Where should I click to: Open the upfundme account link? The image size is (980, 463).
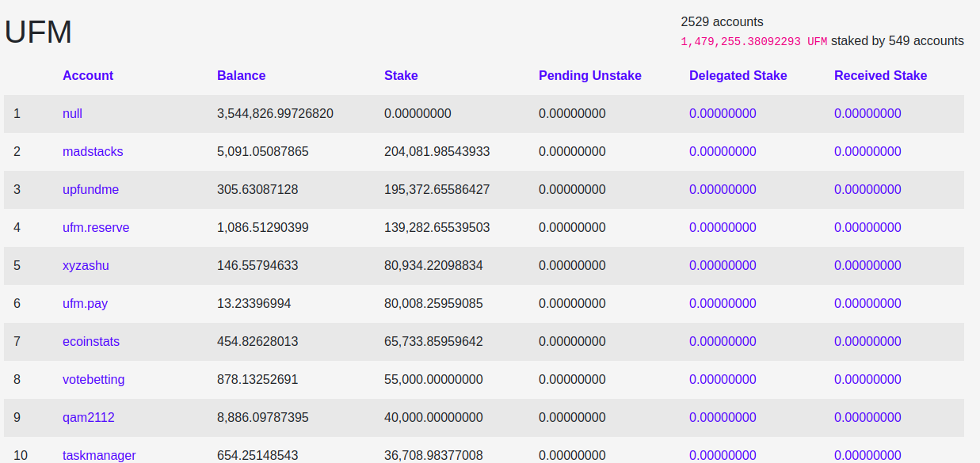pos(90,190)
